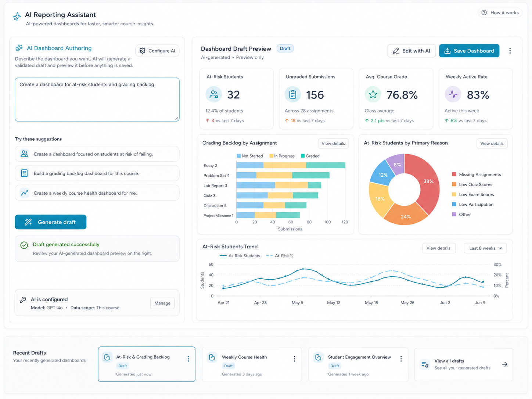Click the Avg. Course Grade star icon
The height and width of the screenshot is (399, 532).
click(373, 94)
